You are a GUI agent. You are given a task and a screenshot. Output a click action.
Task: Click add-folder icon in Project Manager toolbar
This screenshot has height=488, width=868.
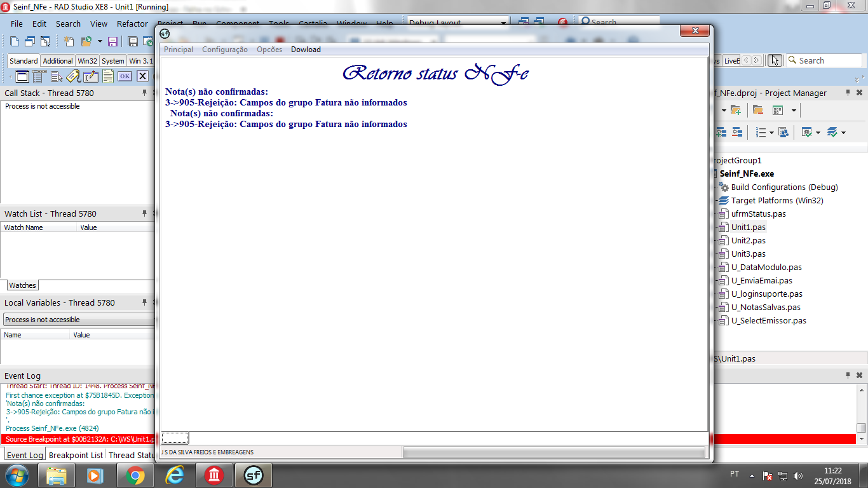point(736,110)
